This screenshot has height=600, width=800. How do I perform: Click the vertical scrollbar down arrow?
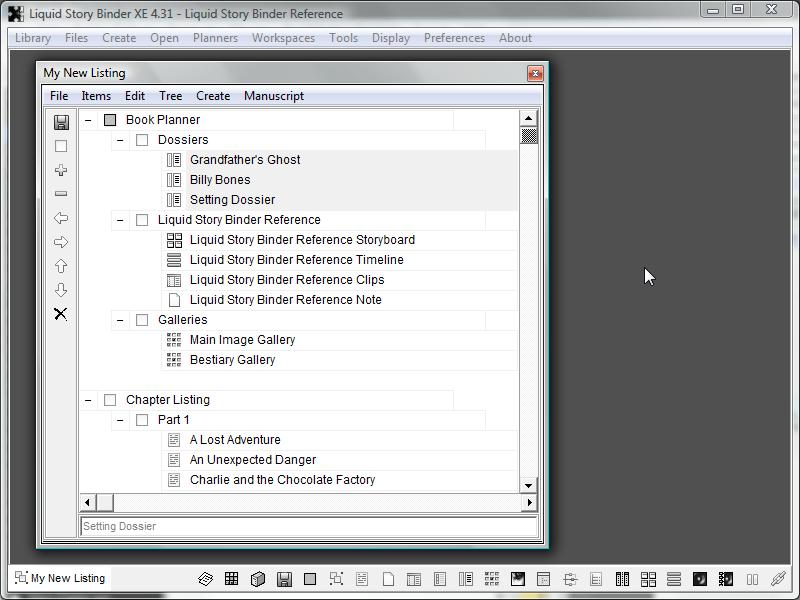[529, 485]
